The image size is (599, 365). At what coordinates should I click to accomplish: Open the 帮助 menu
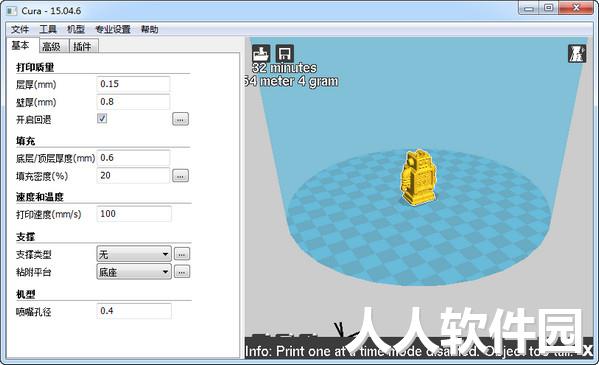tap(149, 29)
